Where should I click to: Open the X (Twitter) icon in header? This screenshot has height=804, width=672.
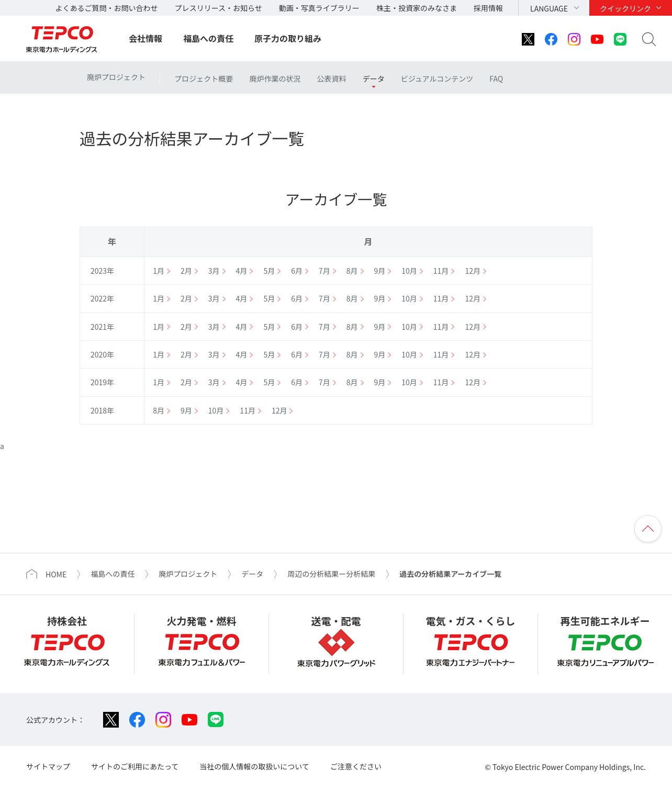[x=528, y=39]
